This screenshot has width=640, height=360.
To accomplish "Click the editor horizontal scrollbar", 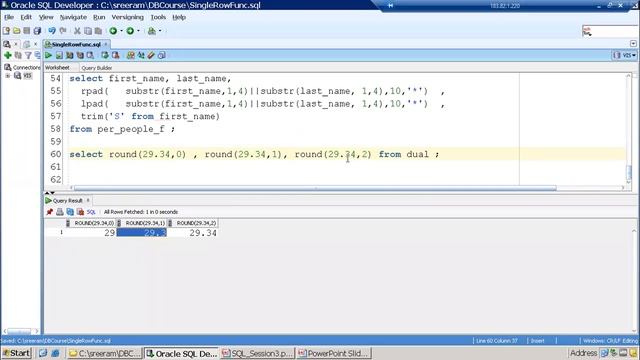I will click(315, 188).
